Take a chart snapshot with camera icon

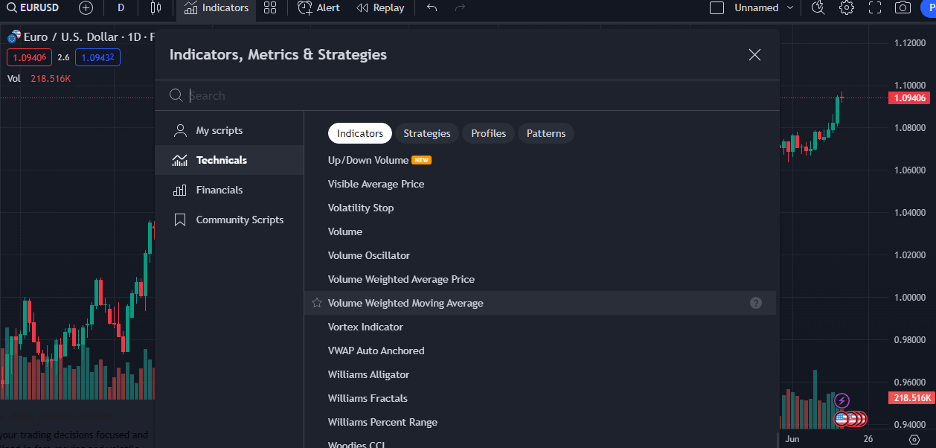903,8
